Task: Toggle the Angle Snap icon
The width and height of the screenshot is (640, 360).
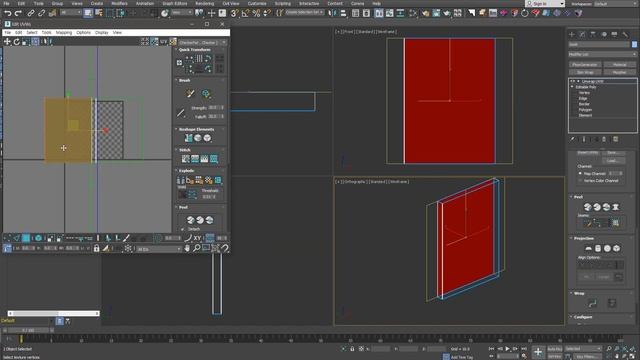Action: [245, 13]
